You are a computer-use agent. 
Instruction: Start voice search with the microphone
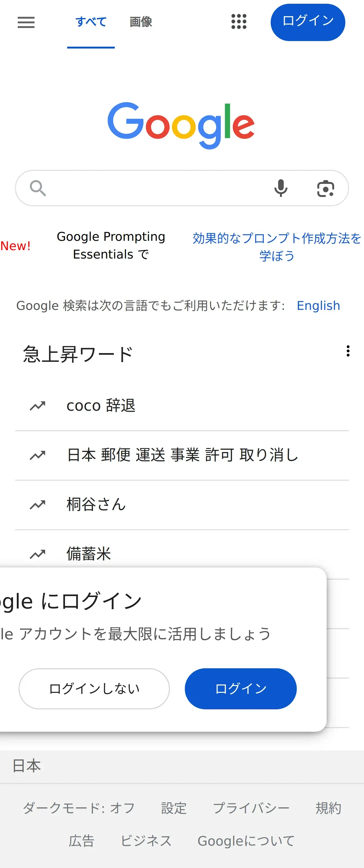[x=280, y=188]
